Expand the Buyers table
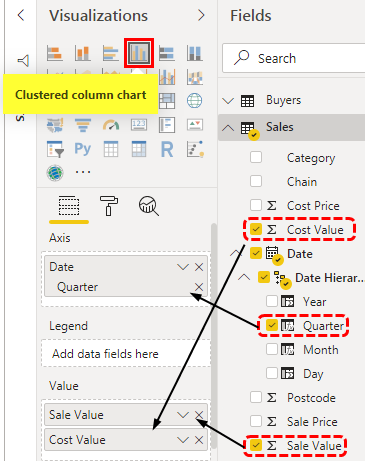365x461 pixels. (228, 101)
